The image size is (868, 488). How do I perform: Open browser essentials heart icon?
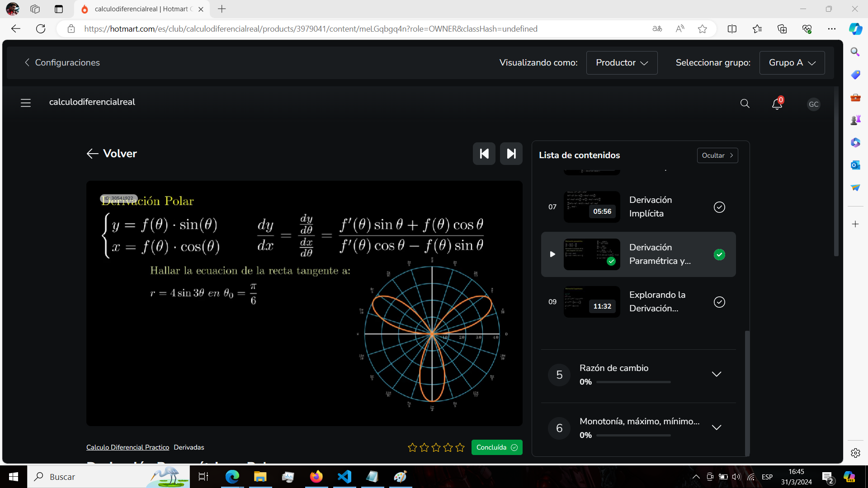tap(807, 29)
